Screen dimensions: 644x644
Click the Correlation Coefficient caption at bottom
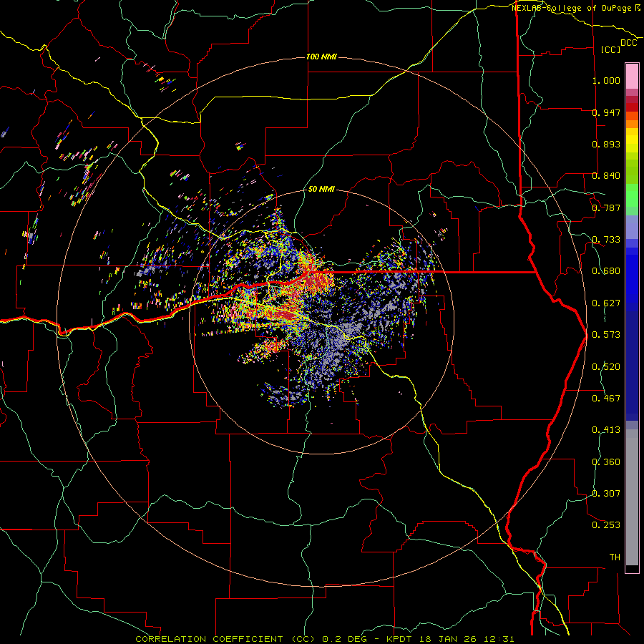coord(324,639)
